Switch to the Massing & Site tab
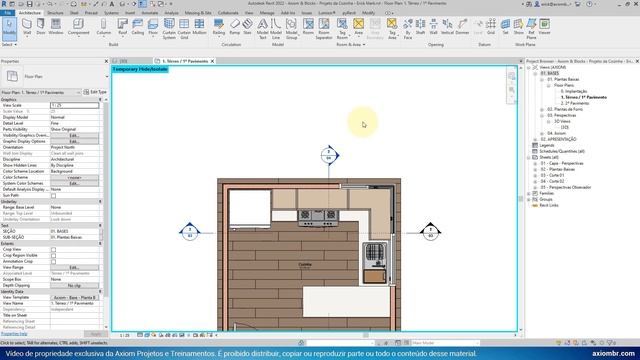The image size is (640, 360). pos(198,13)
